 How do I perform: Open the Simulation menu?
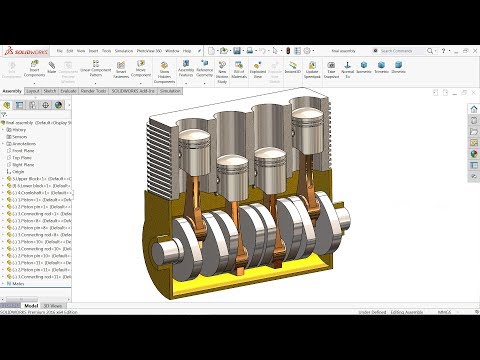pos(124,51)
